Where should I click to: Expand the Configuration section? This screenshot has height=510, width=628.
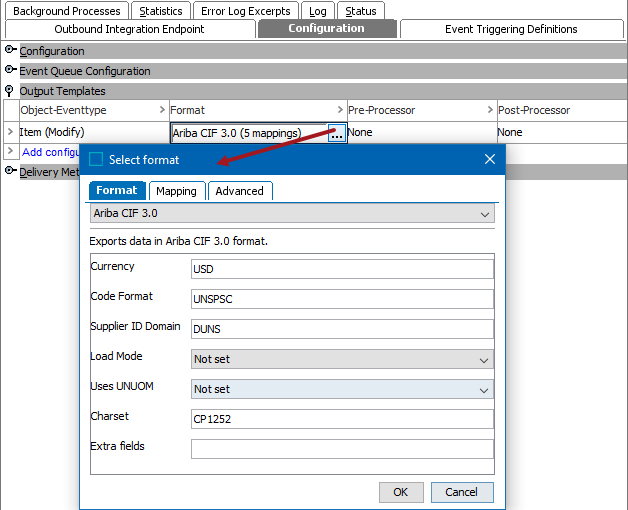(10, 51)
